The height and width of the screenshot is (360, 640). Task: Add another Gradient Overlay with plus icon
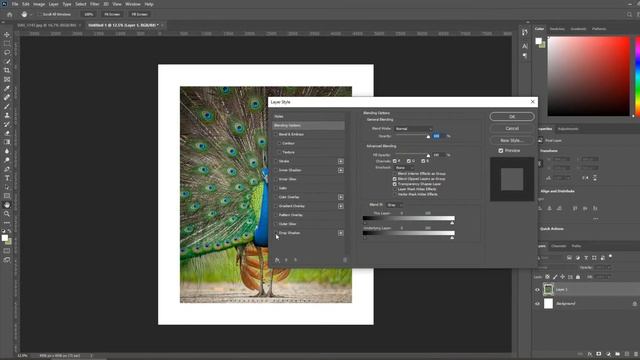(x=340, y=206)
